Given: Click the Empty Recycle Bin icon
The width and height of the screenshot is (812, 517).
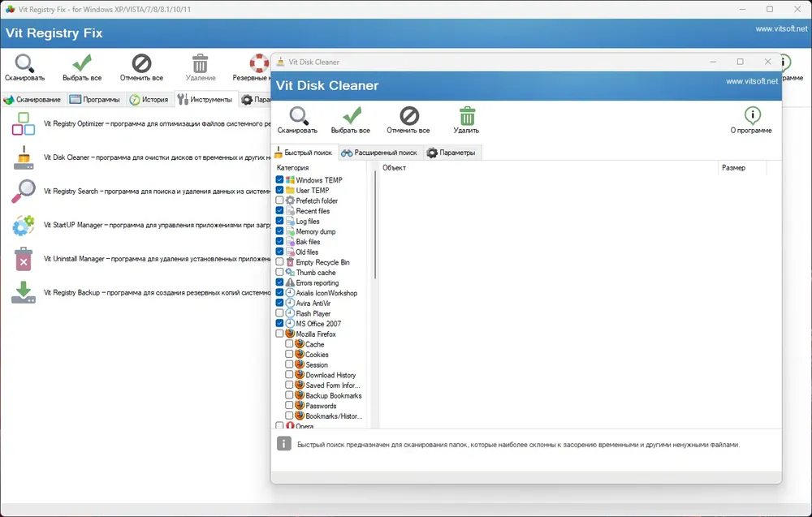Looking at the screenshot, I should 290,262.
